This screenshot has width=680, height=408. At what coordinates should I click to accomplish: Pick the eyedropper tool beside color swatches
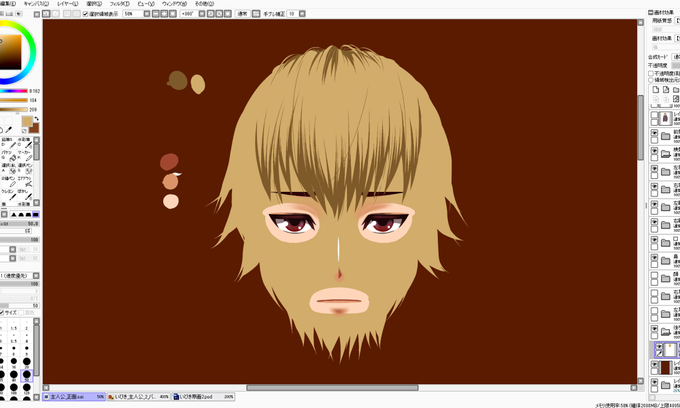pyautogui.click(x=8, y=130)
